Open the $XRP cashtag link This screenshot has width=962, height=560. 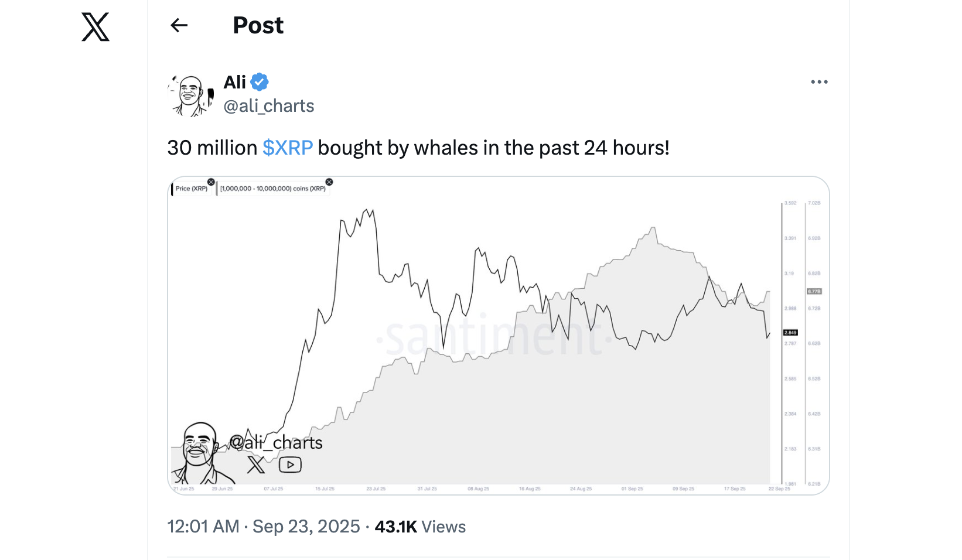pos(288,148)
